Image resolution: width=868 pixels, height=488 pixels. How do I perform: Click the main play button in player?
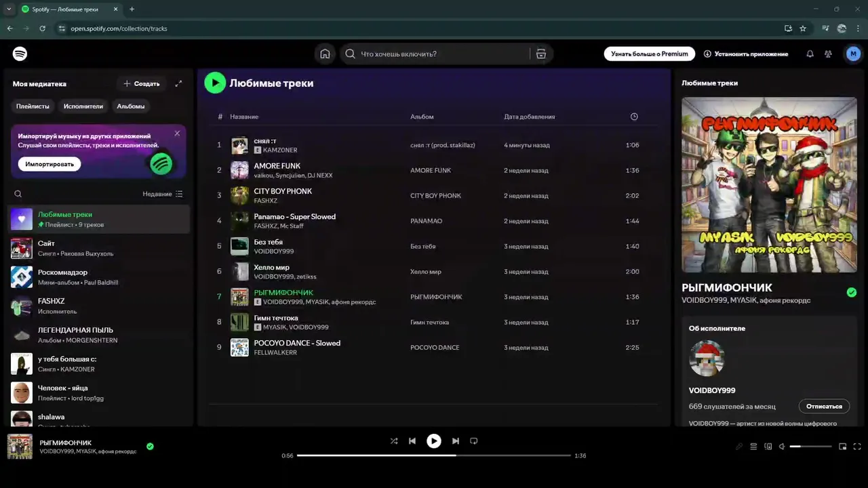pos(434,441)
